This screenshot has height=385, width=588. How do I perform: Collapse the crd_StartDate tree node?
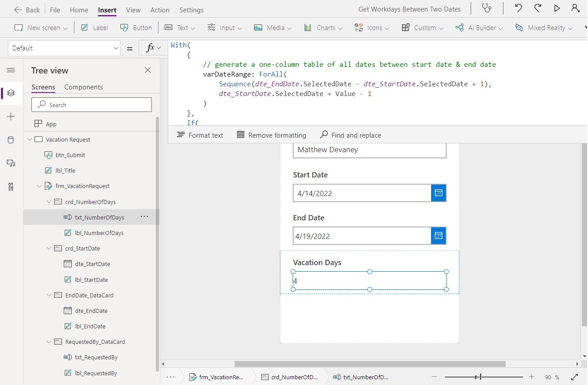(x=49, y=248)
